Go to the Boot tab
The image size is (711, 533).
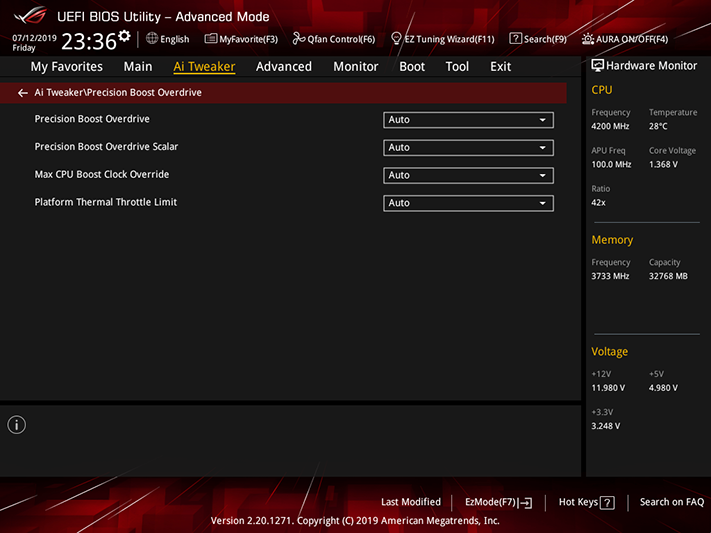point(412,67)
